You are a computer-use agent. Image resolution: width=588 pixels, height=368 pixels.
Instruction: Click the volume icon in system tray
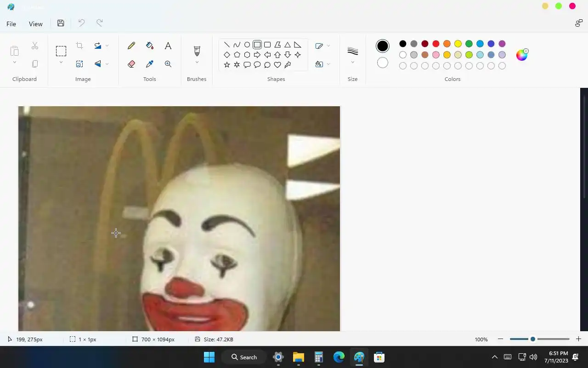click(x=533, y=357)
